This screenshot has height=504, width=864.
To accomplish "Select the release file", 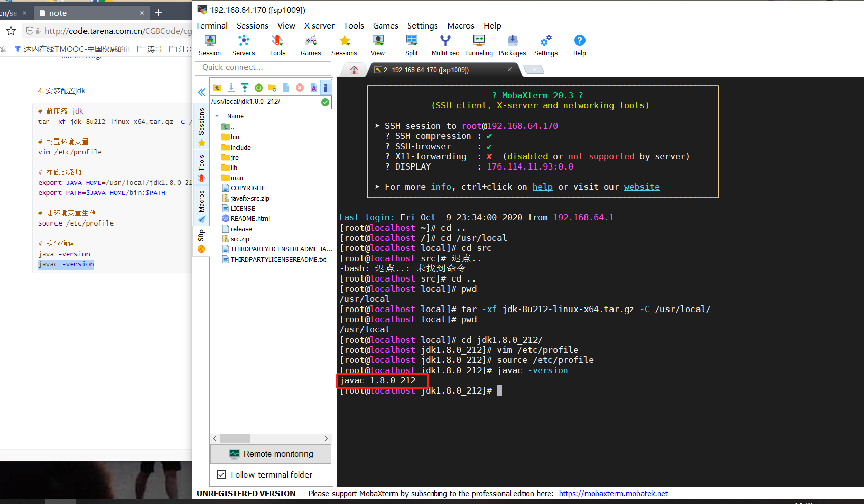I will click(x=237, y=229).
